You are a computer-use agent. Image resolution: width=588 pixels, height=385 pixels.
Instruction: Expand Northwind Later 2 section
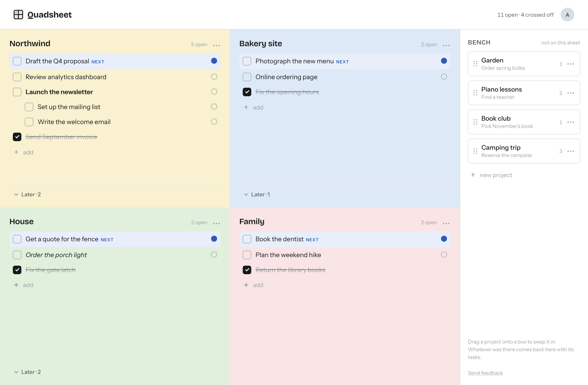pos(27,194)
